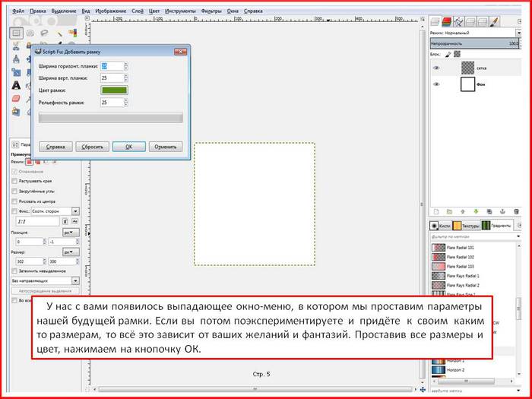Click lock pixels brush icon
Screen dimensions: 532x399
448,54
